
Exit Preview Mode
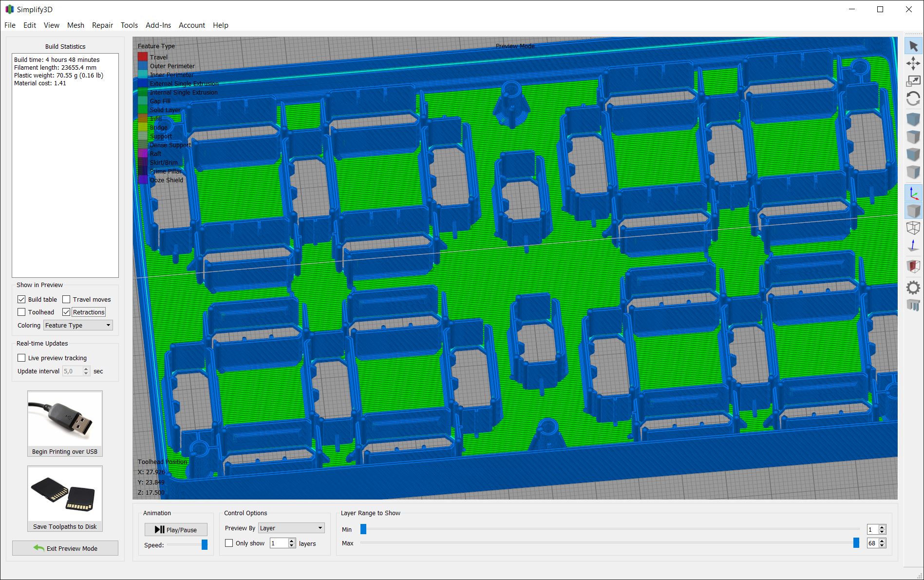pos(65,548)
